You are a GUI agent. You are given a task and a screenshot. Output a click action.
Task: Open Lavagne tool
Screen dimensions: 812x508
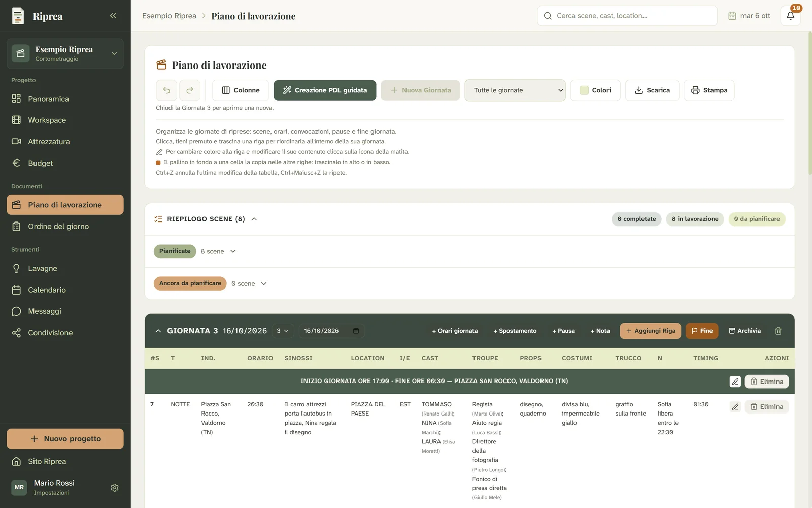65,268
